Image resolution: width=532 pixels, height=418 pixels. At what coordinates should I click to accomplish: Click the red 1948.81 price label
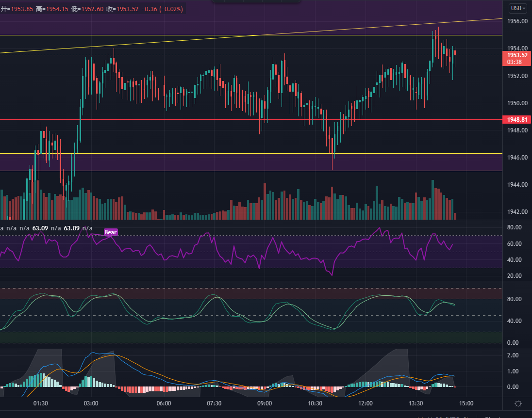[517, 119]
